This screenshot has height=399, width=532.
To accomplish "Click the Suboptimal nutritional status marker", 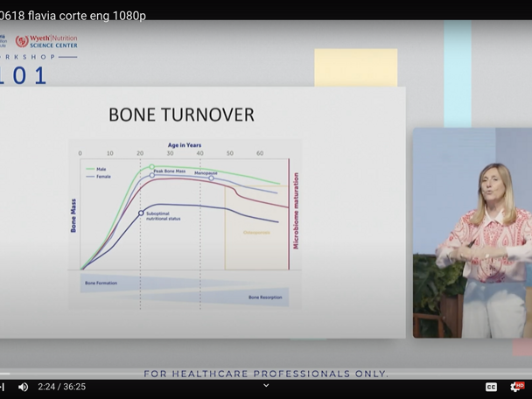I will click(x=141, y=213).
